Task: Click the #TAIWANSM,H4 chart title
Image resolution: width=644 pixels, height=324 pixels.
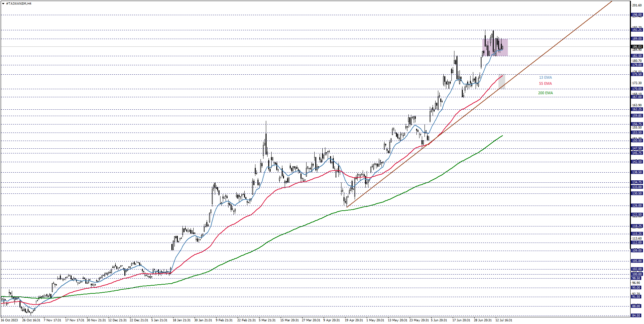Action: [x=19, y=3]
